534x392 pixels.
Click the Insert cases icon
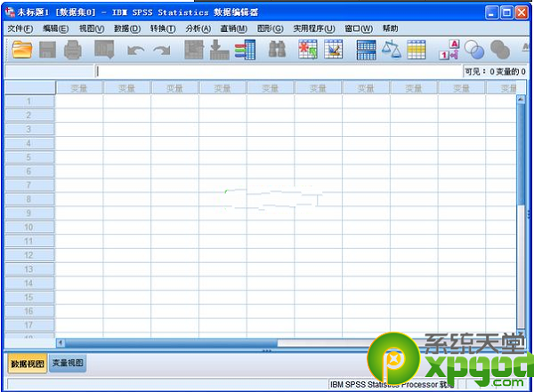pyautogui.click(x=308, y=50)
